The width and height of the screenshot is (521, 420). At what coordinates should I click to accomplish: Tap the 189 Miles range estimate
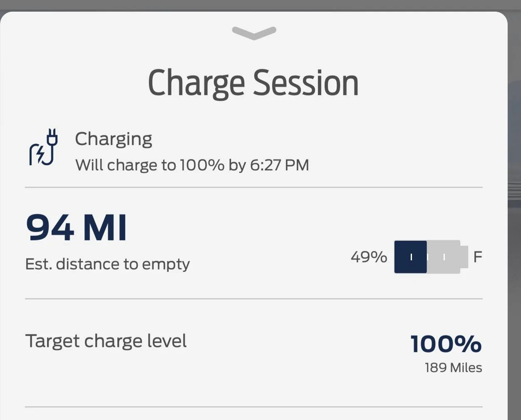click(x=454, y=368)
